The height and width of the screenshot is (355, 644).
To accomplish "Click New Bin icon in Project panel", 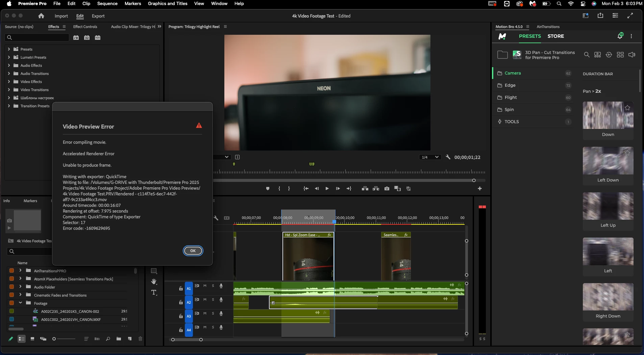I will (119, 339).
